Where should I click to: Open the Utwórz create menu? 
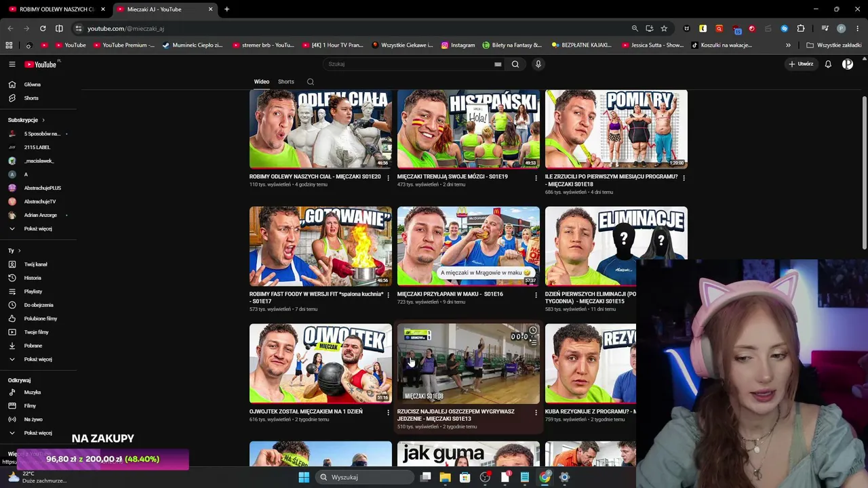[801, 64]
